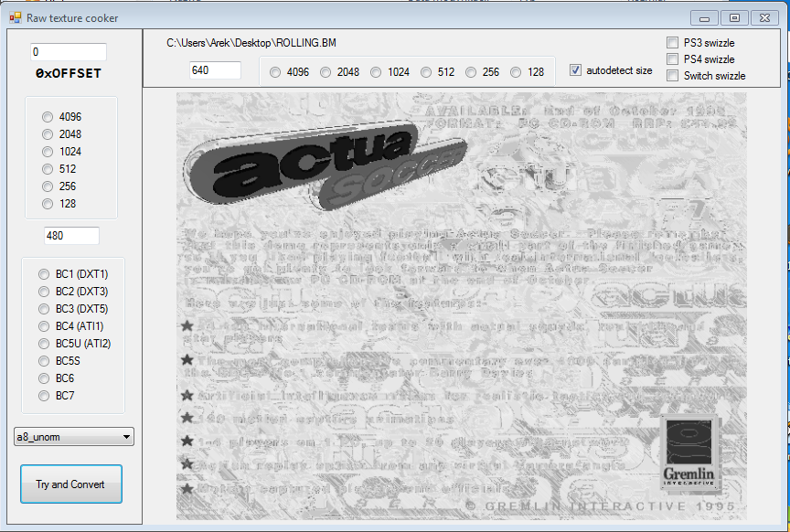Uncheck the autodetect size option
This screenshot has height=532, width=790.
pos(575,70)
